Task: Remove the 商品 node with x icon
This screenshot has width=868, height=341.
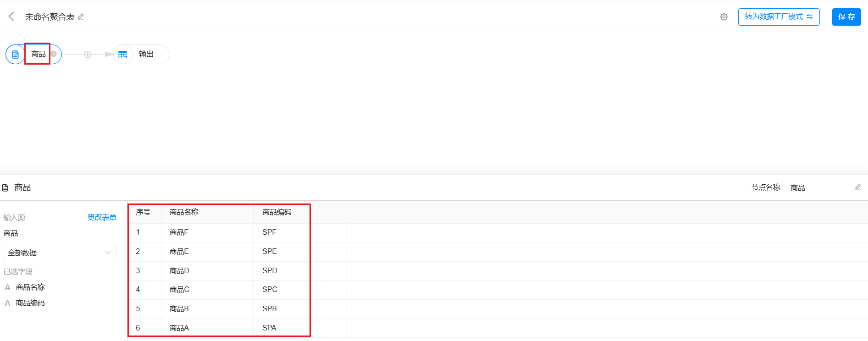Action: [x=54, y=54]
